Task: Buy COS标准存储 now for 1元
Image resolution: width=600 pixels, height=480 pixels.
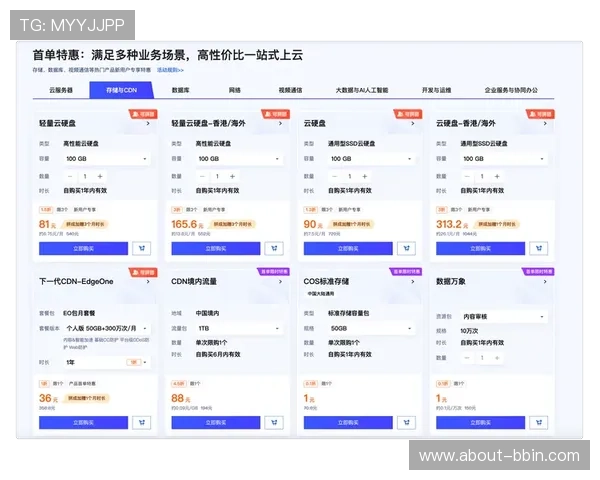Action: 348,423
